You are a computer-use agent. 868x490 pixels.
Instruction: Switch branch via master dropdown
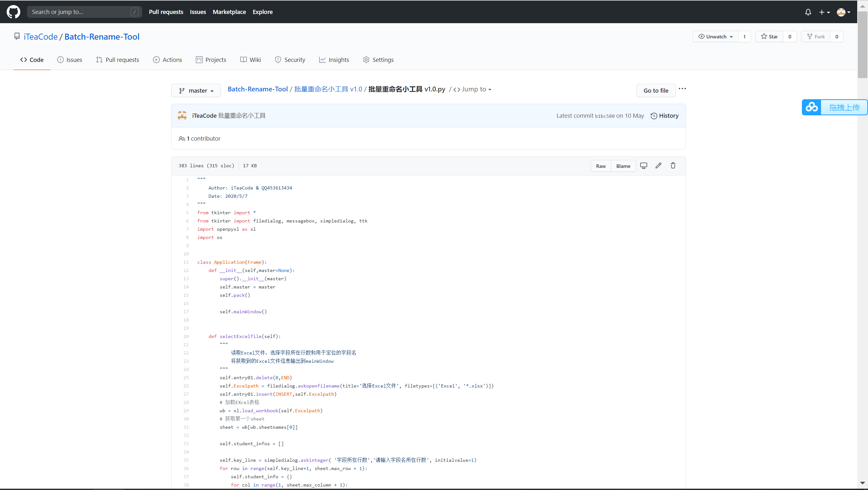tap(196, 90)
